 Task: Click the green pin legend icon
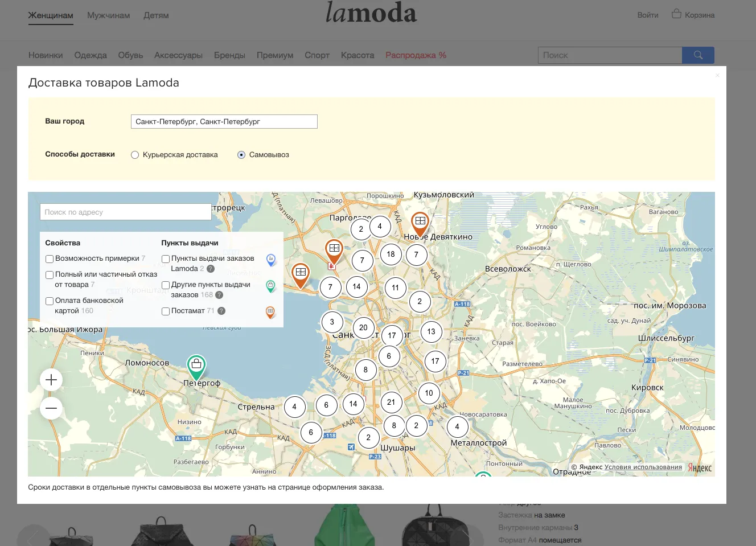tap(271, 286)
